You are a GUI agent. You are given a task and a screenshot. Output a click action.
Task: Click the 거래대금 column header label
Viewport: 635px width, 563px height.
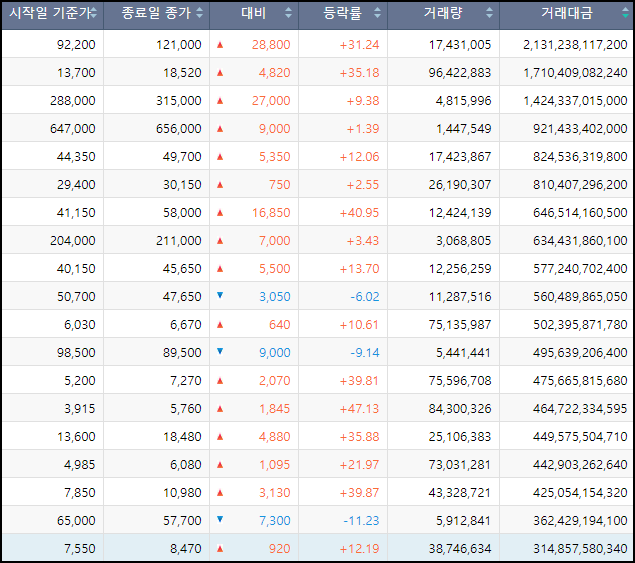tap(567, 13)
